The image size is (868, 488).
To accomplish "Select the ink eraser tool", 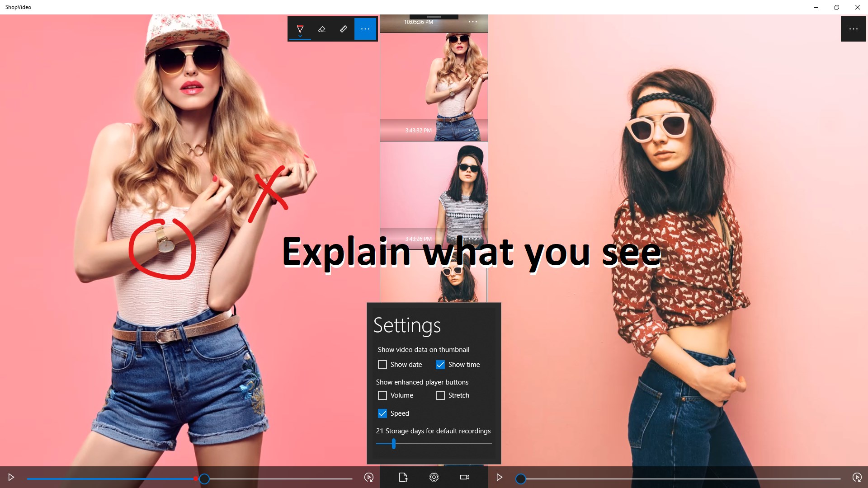I will 322,29.
